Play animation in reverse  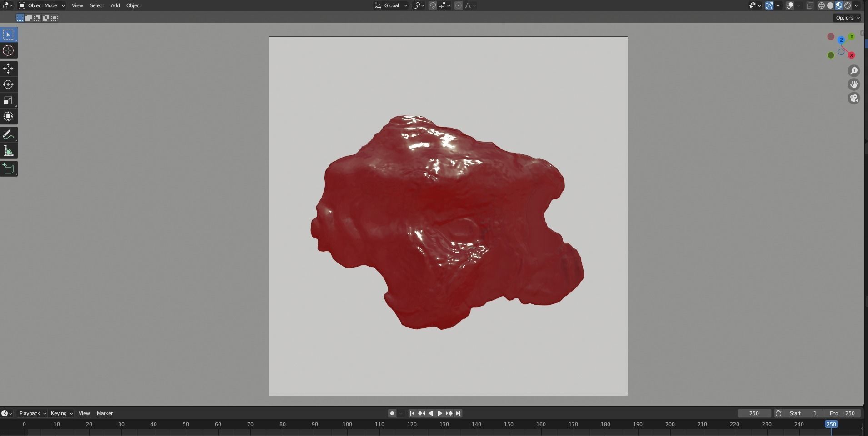coord(431,413)
